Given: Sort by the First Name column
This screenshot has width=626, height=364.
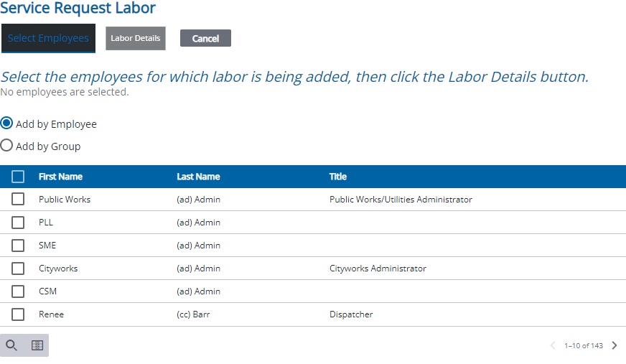Looking at the screenshot, I should tap(60, 177).
